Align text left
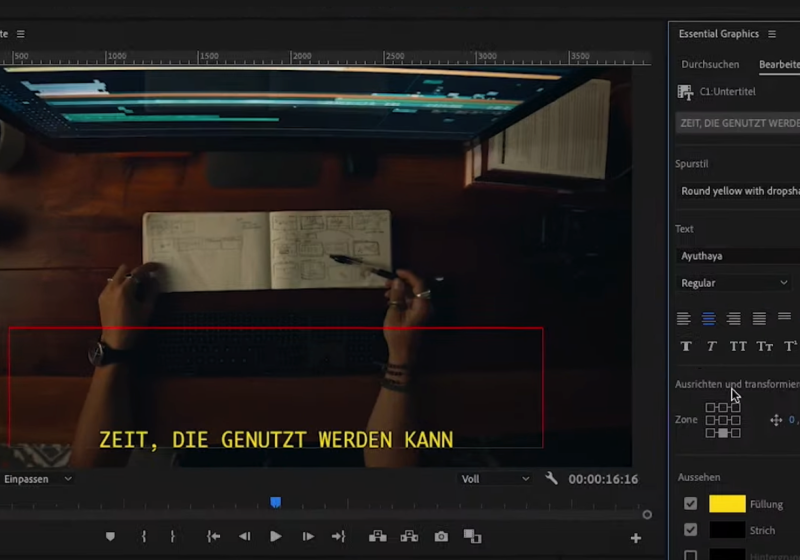 coord(684,319)
